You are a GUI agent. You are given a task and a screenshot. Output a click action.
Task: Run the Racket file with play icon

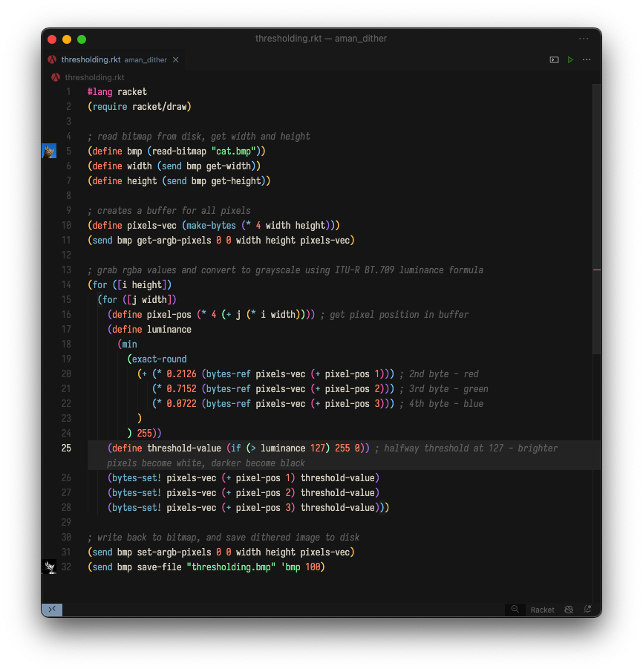(570, 60)
